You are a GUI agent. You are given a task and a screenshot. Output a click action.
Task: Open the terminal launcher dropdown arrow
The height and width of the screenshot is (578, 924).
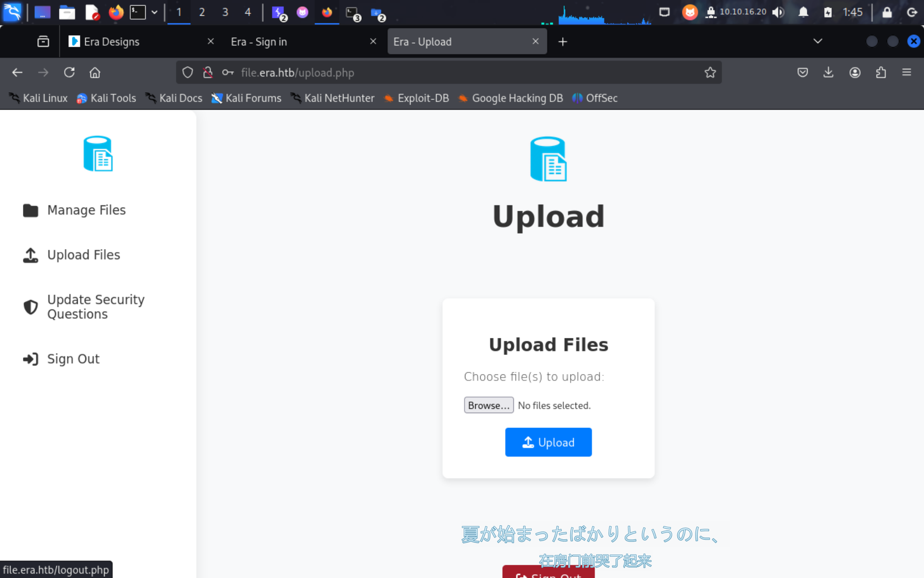click(155, 12)
